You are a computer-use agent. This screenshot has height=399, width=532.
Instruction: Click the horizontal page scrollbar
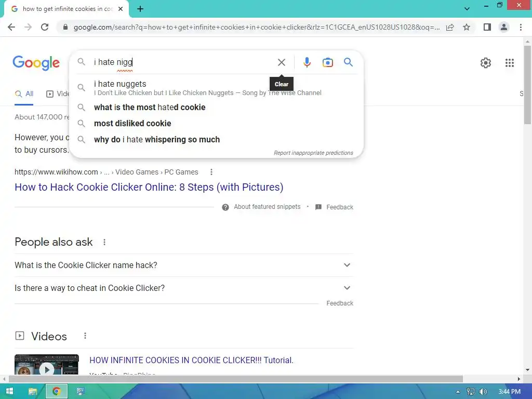click(236, 379)
